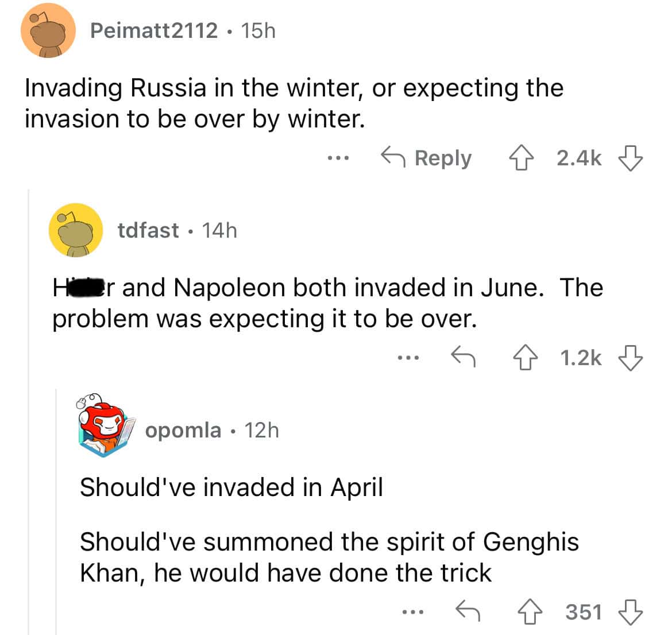The height and width of the screenshot is (635, 672).
Task: Click the 2.4k vote count
Action: tap(579, 158)
